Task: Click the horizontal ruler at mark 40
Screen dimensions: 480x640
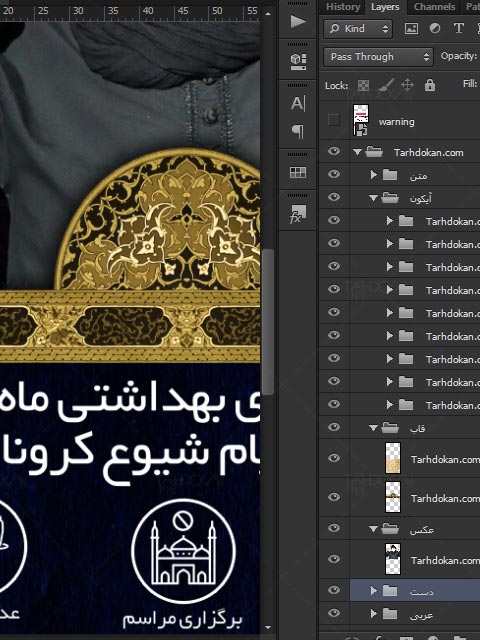Action: click(148, 11)
